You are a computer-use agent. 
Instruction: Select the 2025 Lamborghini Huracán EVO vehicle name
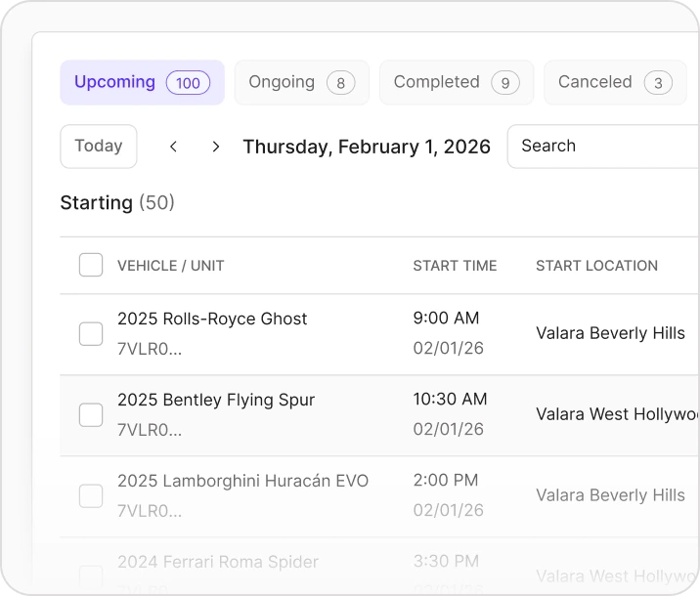click(x=242, y=481)
